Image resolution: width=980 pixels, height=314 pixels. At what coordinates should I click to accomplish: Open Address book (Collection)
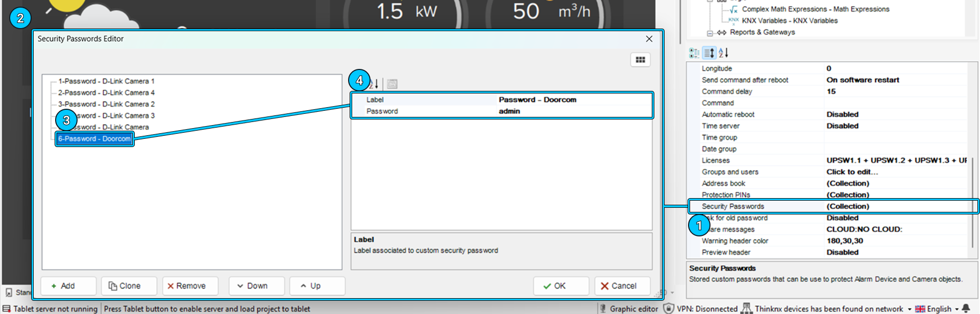pos(847,183)
